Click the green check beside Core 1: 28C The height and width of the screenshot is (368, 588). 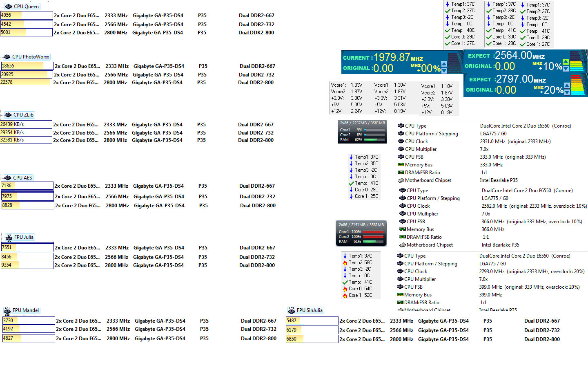click(489, 43)
